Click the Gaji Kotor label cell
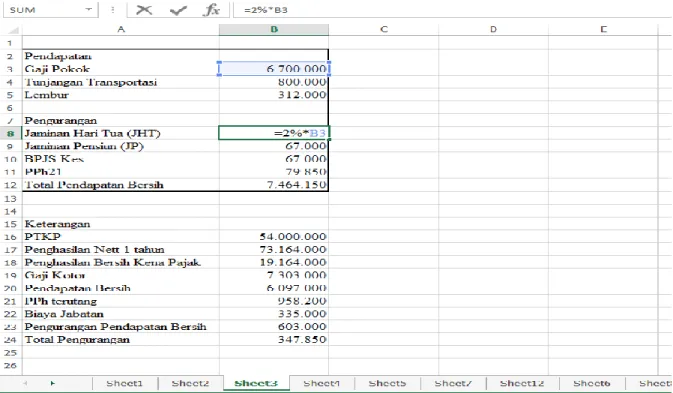Viewport: 673px width, 393px height. click(x=121, y=275)
